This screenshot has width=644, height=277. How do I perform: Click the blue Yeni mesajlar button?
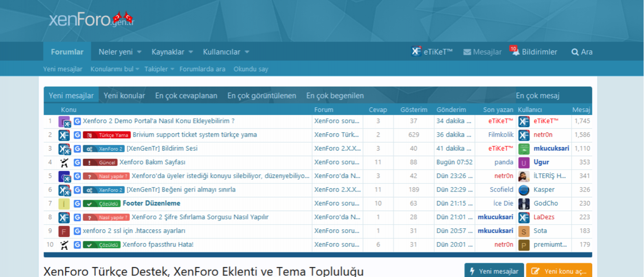click(494, 270)
